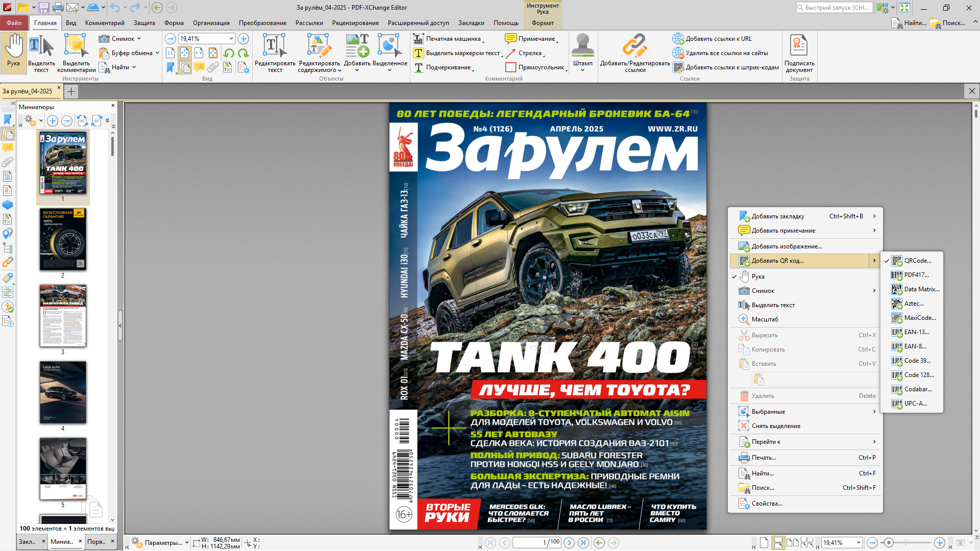Toggle continuous page layout in status bar
The image size is (980, 551).
coord(778,543)
